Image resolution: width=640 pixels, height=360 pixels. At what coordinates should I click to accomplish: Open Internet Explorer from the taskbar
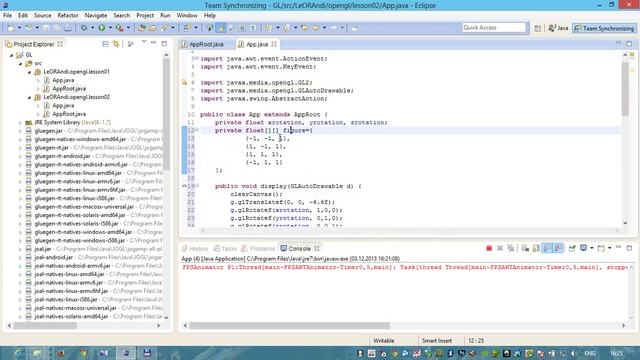coord(18,353)
